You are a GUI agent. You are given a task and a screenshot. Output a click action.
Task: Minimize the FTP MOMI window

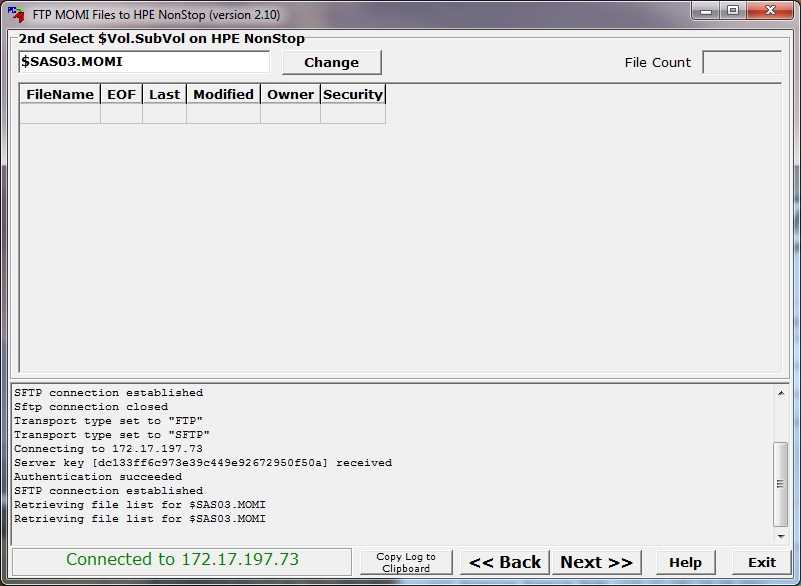tap(707, 12)
